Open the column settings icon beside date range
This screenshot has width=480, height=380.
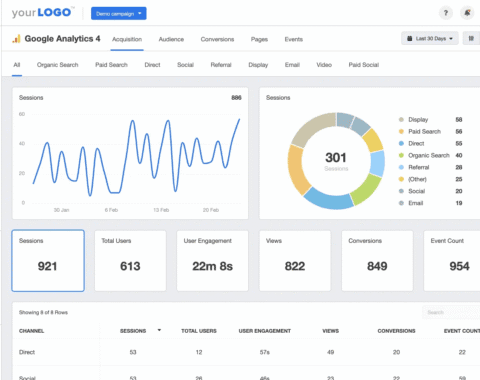click(x=471, y=39)
